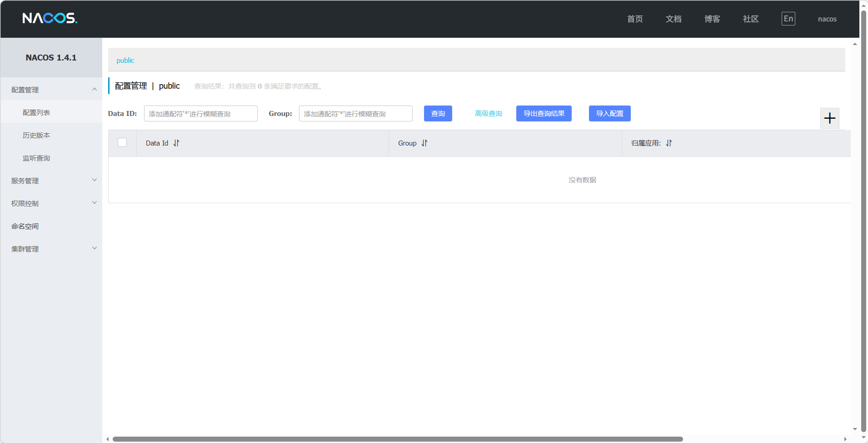868x443 pixels.
Task: Click the 权限控制 menu label
Action: (25, 203)
